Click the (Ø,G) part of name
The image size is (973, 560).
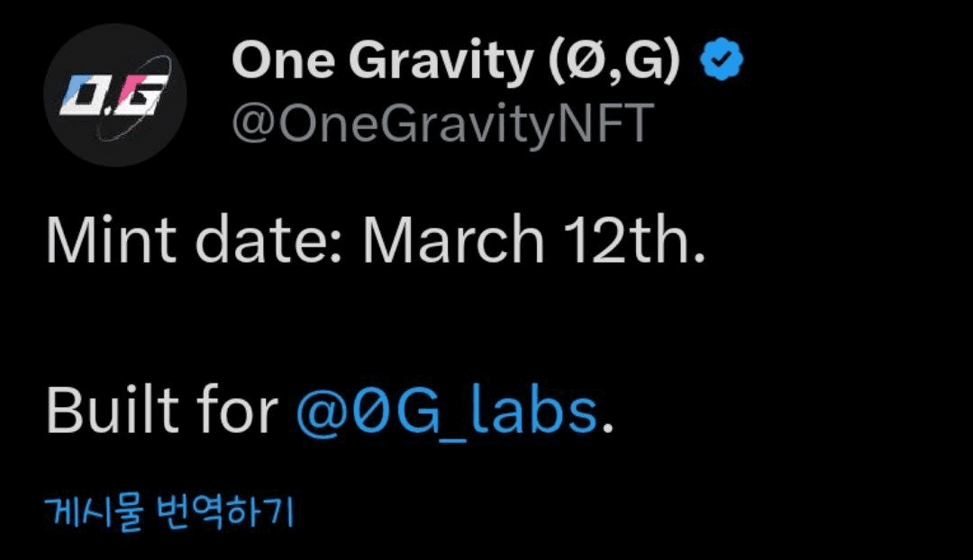(x=614, y=61)
